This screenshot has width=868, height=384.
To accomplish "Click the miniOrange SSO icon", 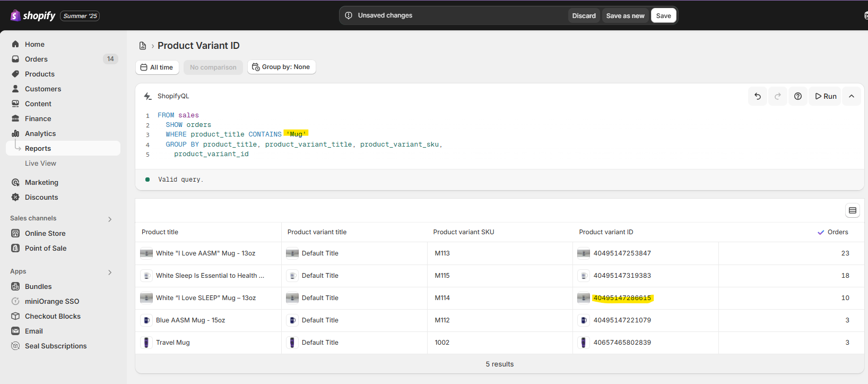I will pyautogui.click(x=15, y=301).
